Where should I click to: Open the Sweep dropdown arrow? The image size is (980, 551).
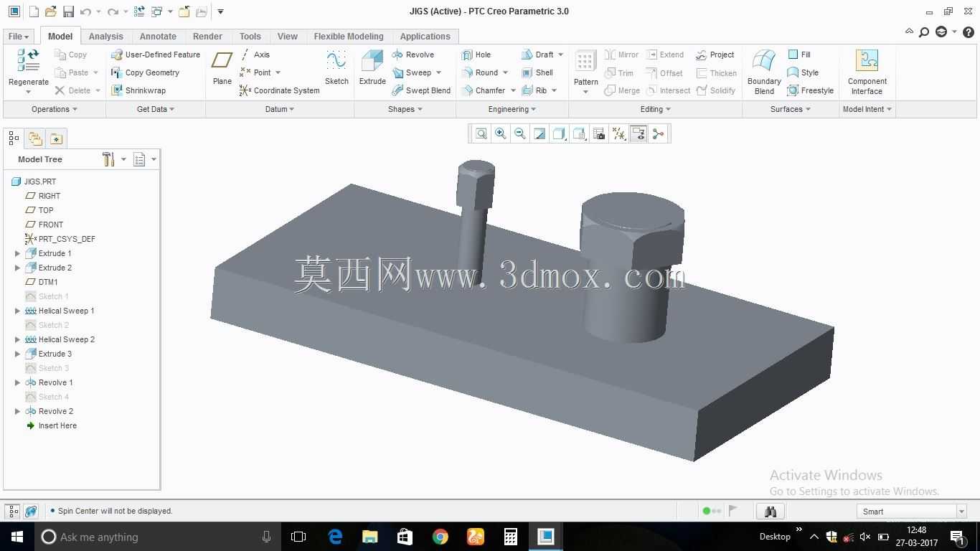[x=438, y=72]
